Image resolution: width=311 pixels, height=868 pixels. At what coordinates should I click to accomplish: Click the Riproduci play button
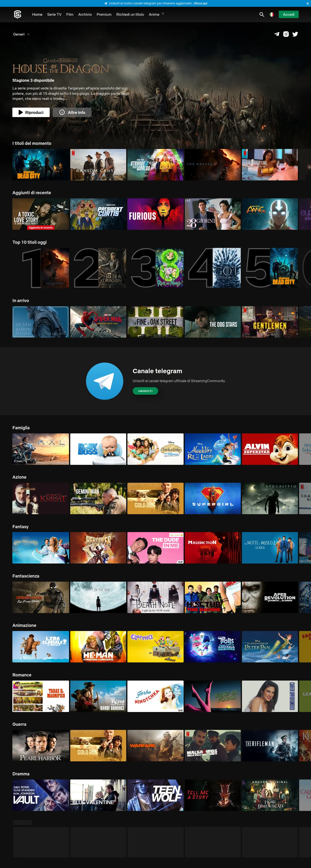[x=31, y=112]
